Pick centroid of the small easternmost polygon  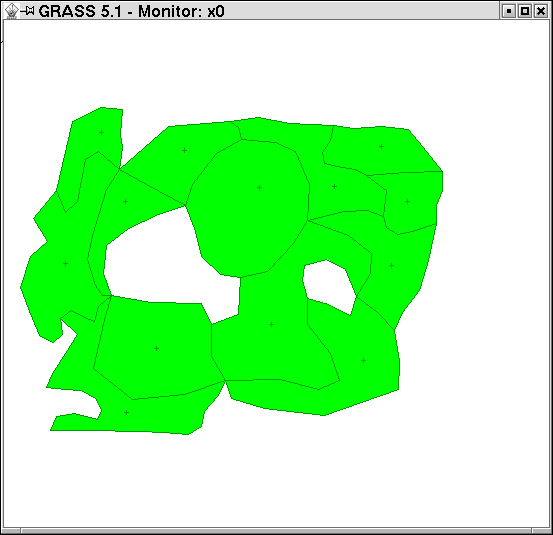(407, 201)
